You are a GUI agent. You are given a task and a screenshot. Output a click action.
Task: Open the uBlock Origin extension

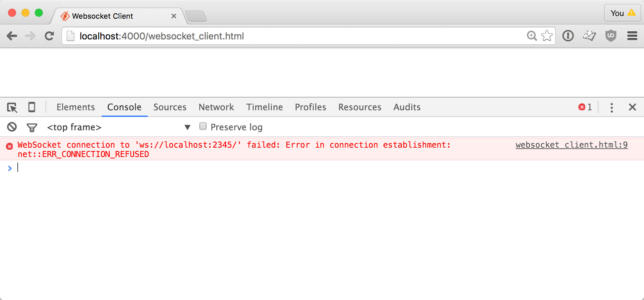pyautogui.click(x=611, y=36)
